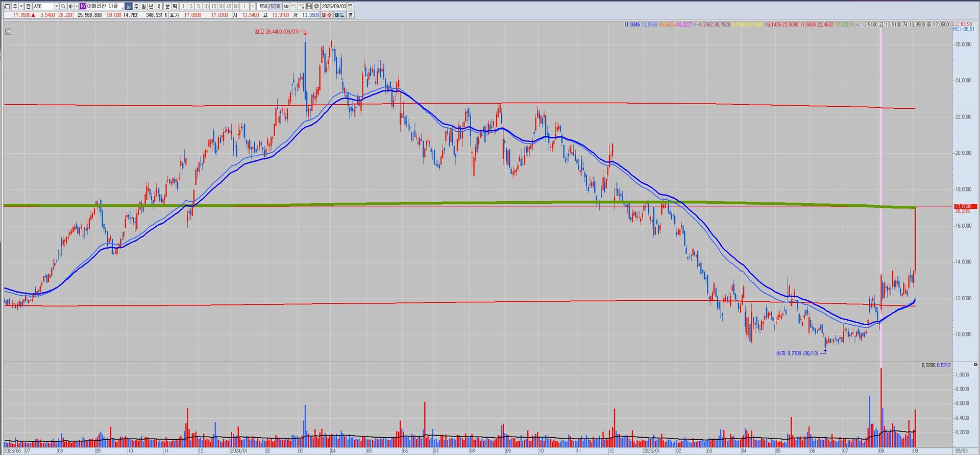Viewport: 980px width, 455px height.
Task: Open the AEO ticker symbol dropdown
Action: [57, 6]
